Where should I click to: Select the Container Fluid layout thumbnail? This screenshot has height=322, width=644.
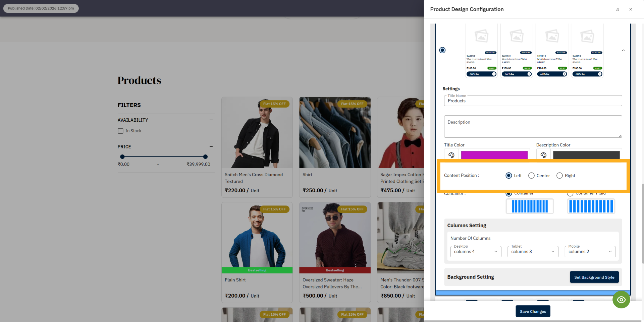point(591,206)
